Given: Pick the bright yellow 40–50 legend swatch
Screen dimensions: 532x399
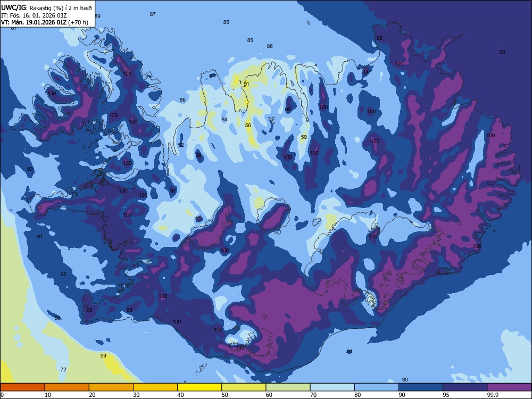Looking at the screenshot, I should (x=199, y=387).
